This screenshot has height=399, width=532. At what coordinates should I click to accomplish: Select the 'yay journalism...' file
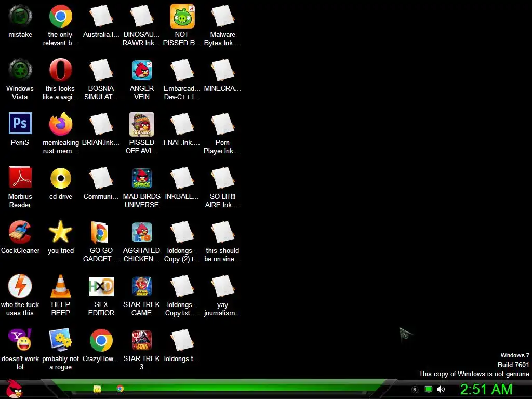point(222,286)
